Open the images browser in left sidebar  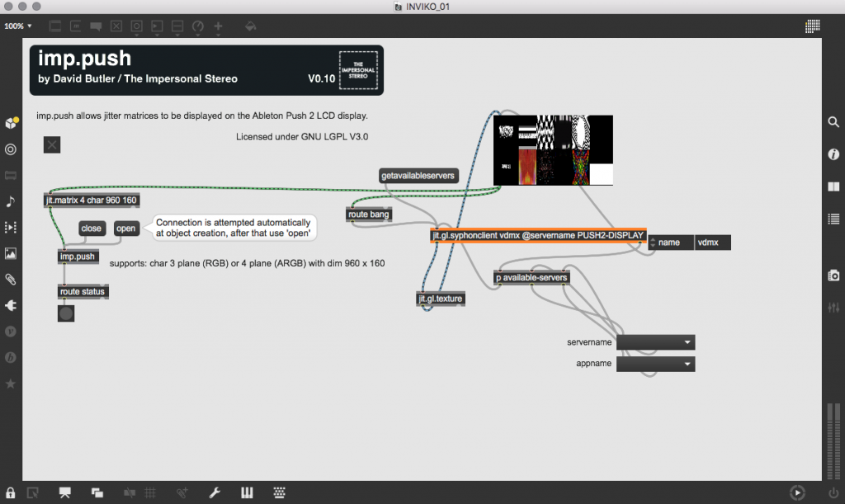[10, 253]
